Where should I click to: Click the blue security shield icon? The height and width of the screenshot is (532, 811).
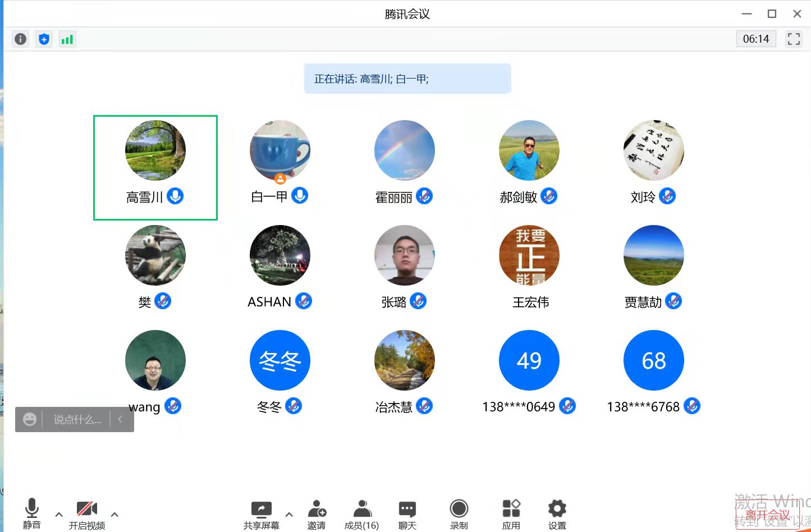44,39
